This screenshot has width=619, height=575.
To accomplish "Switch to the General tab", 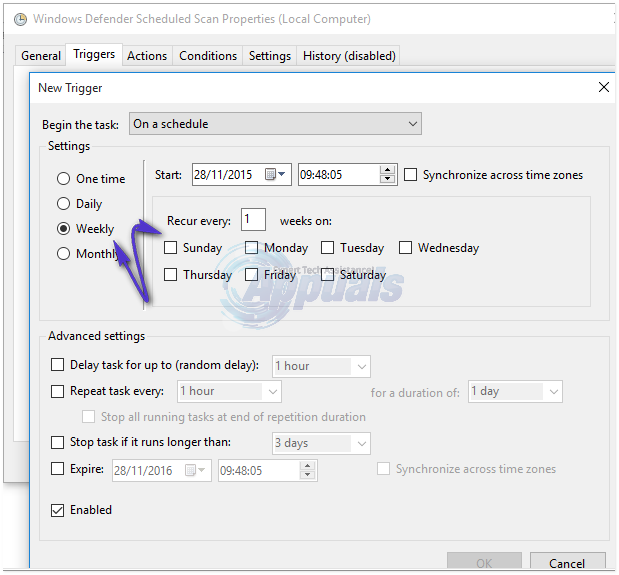I will pos(41,56).
